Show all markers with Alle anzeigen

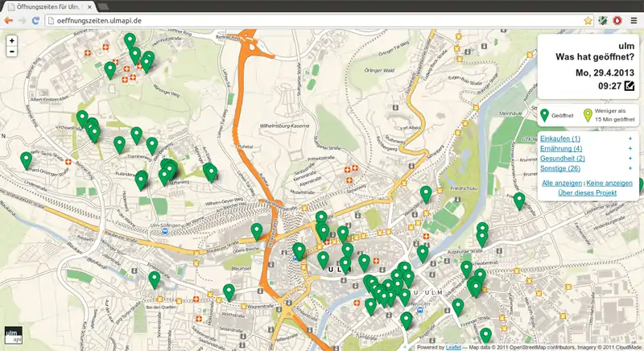562,184
